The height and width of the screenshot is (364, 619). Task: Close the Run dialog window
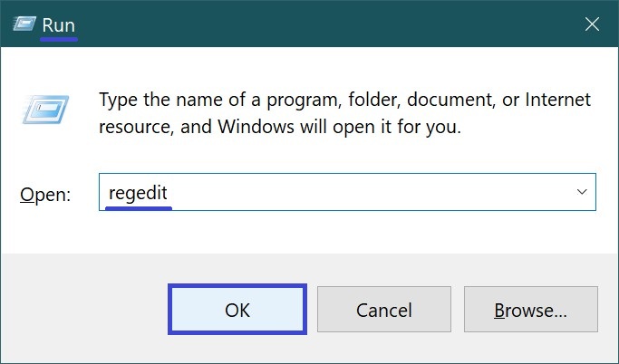[x=592, y=25]
